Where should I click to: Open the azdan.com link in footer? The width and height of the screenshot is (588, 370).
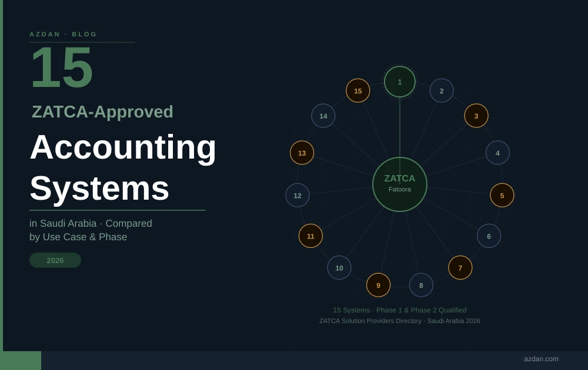pos(541,359)
